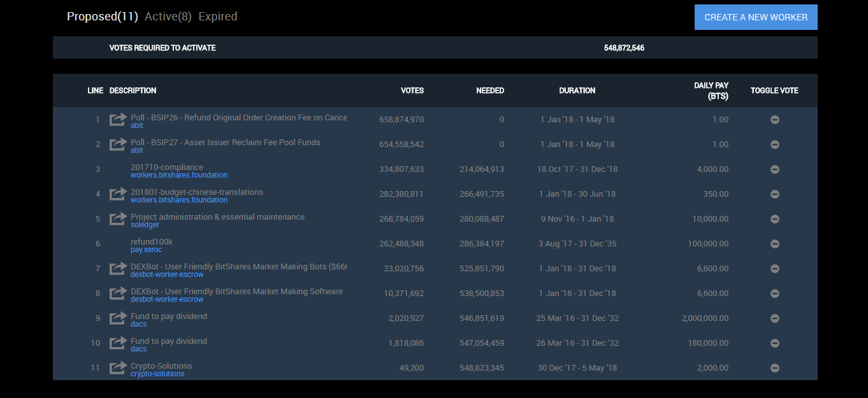868x398 pixels.
Task: Open share icon for 201801-budget-chinese-translations
Action: click(118, 194)
